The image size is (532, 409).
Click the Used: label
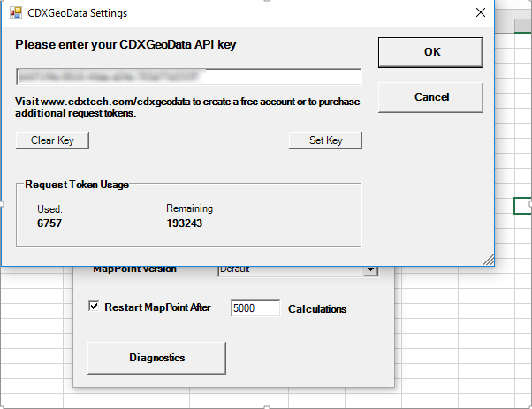pyautogui.click(x=49, y=209)
